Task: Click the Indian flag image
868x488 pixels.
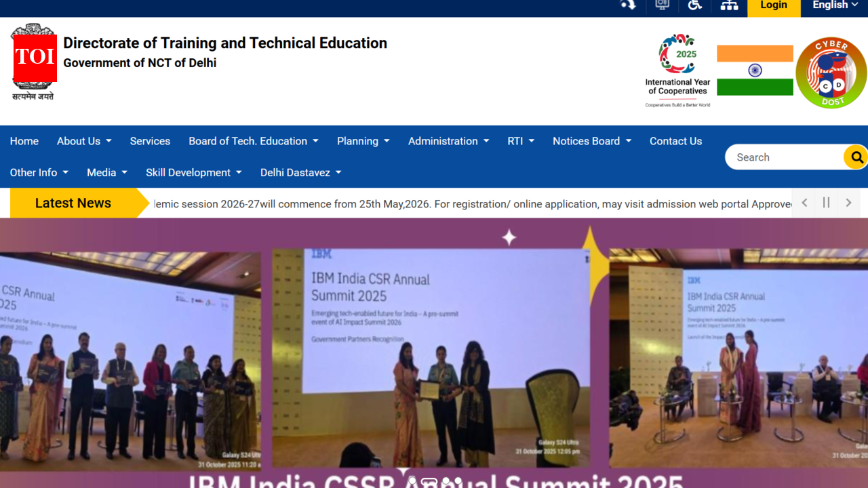Action: pos(755,70)
